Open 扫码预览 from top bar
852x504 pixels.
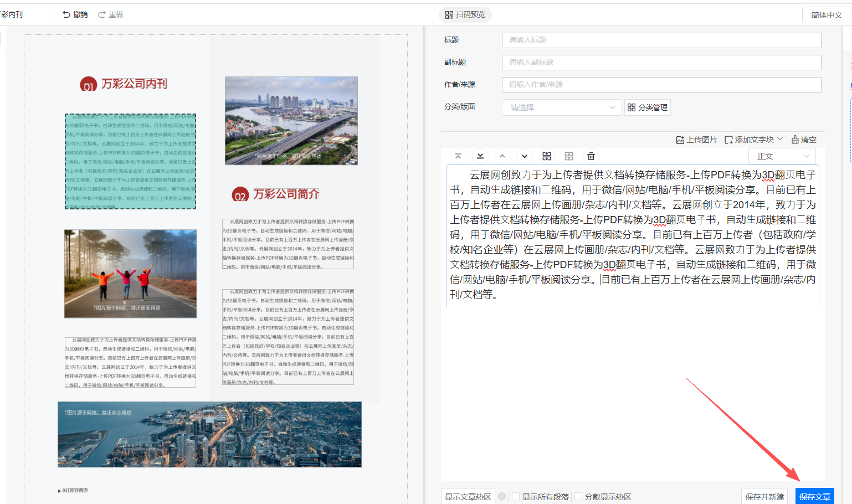465,14
